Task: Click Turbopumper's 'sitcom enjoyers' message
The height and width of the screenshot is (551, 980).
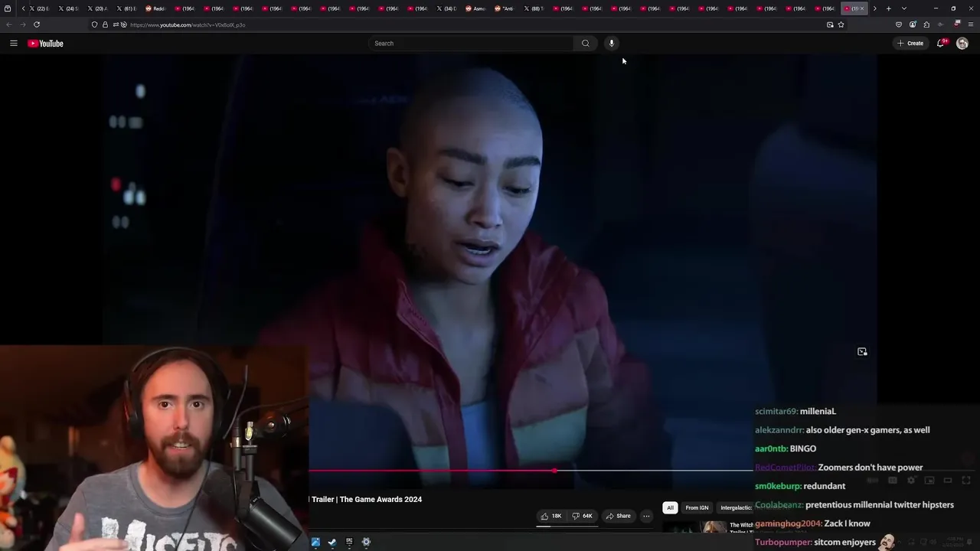Action: click(x=815, y=543)
